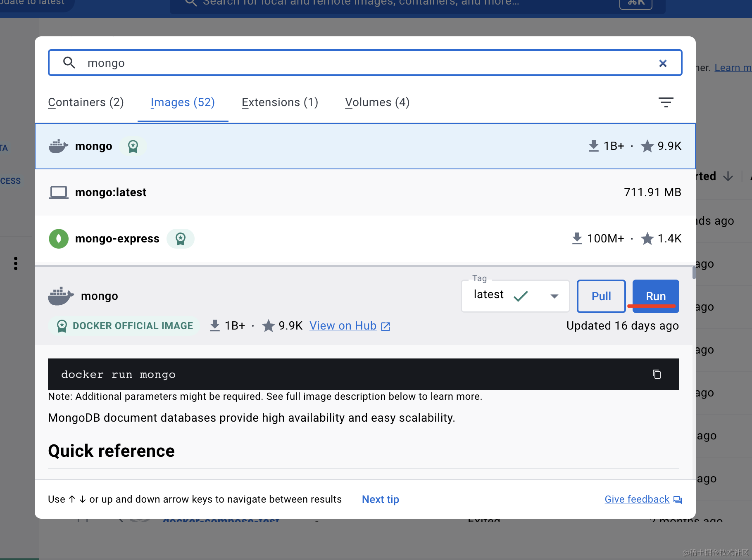Click the DOCKER OFFICIAL IMAGE badge
The image size is (752, 560).
coord(124,326)
